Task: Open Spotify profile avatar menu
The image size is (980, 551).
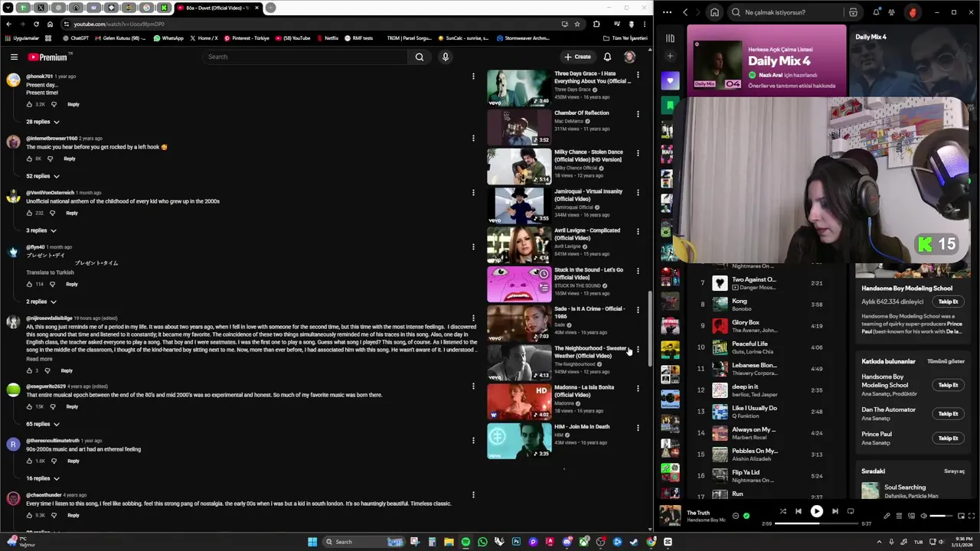Action: pos(913,12)
